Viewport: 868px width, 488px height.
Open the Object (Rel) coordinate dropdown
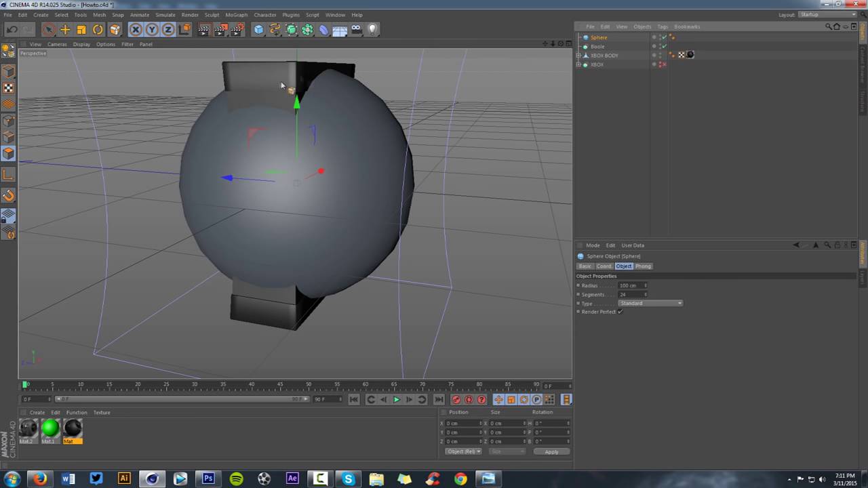tap(463, 451)
